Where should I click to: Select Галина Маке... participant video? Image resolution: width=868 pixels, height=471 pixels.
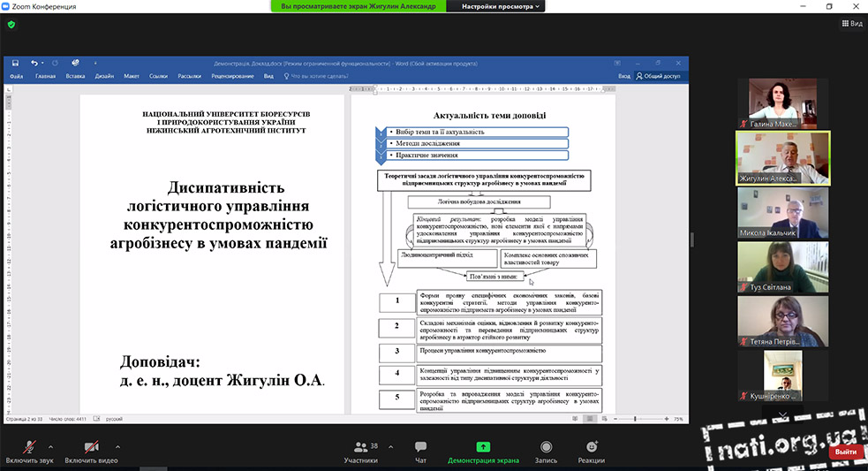point(782,103)
